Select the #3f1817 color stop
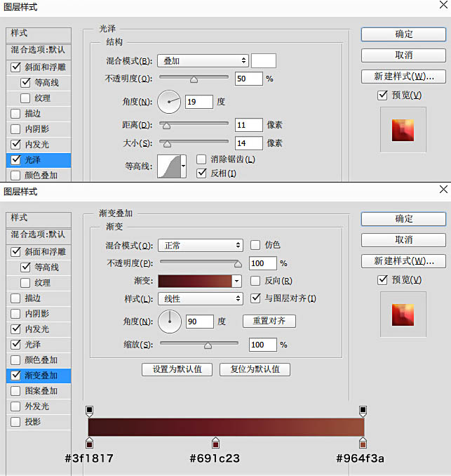 click(89, 443)
